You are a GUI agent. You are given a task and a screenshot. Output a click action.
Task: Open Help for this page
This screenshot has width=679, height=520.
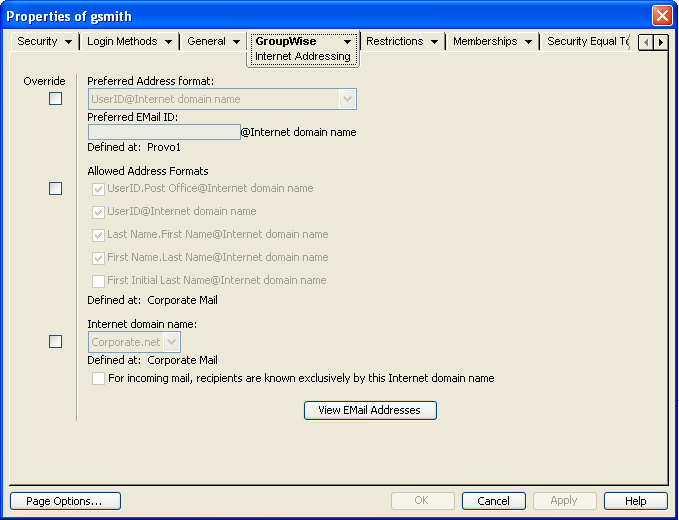point(636,501)
